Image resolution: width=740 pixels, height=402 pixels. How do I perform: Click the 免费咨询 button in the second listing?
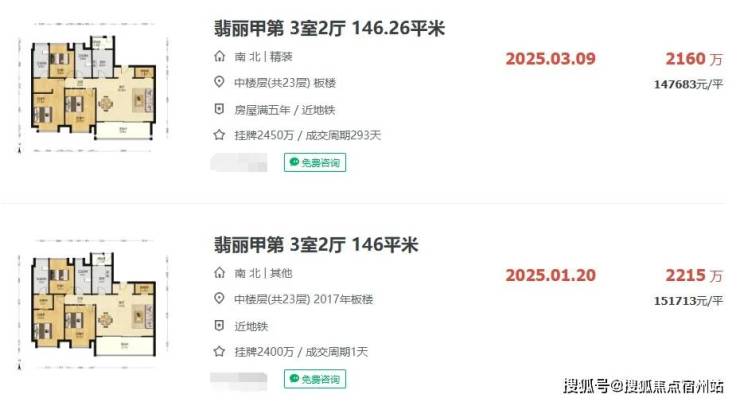[x=315, y=379]
